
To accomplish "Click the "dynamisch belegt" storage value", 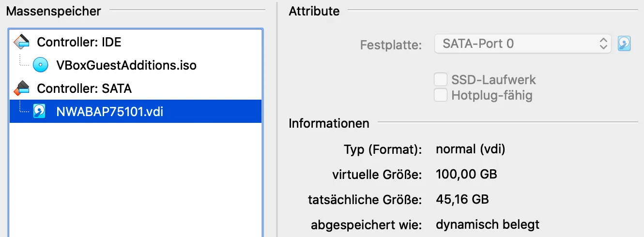I will tap(487, 224).
